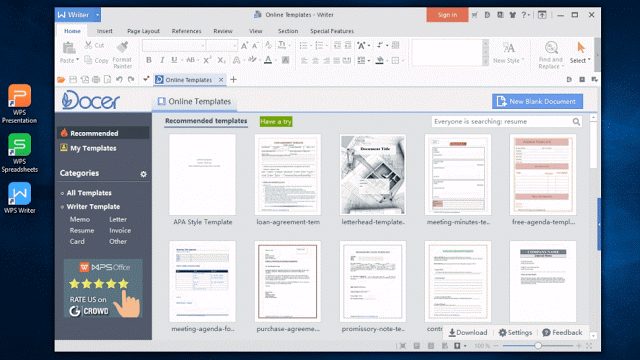Select the Format Painter brush
The height and width of the screenshot is (360, 640).
pos(122,47)
